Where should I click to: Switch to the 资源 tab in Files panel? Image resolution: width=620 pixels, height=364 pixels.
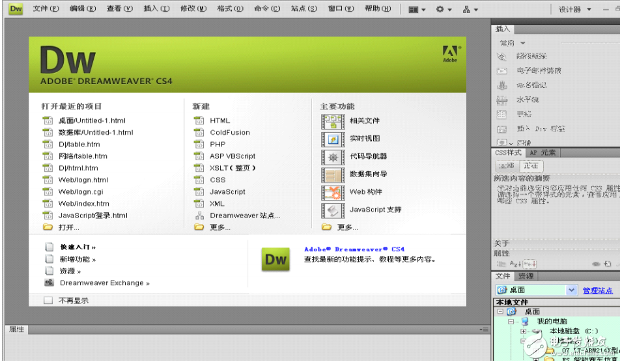(x=526, y=276)
